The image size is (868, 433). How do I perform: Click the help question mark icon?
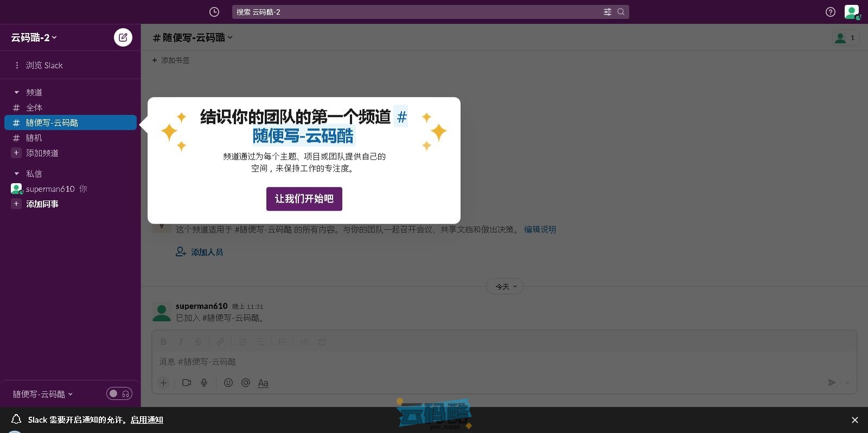click(x=830, y=12)
